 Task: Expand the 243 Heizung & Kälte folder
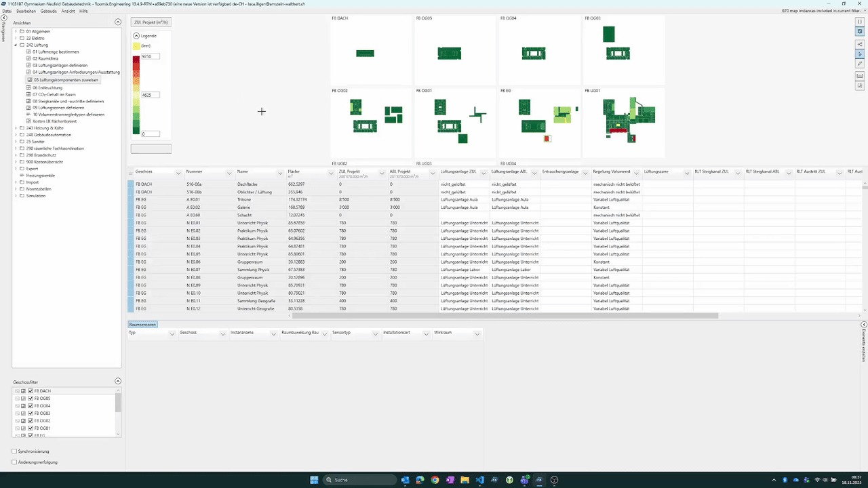(x=16, y=127)
